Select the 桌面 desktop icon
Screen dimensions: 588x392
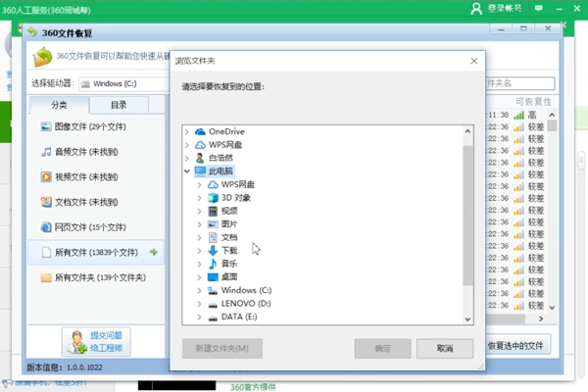point(213,277)
